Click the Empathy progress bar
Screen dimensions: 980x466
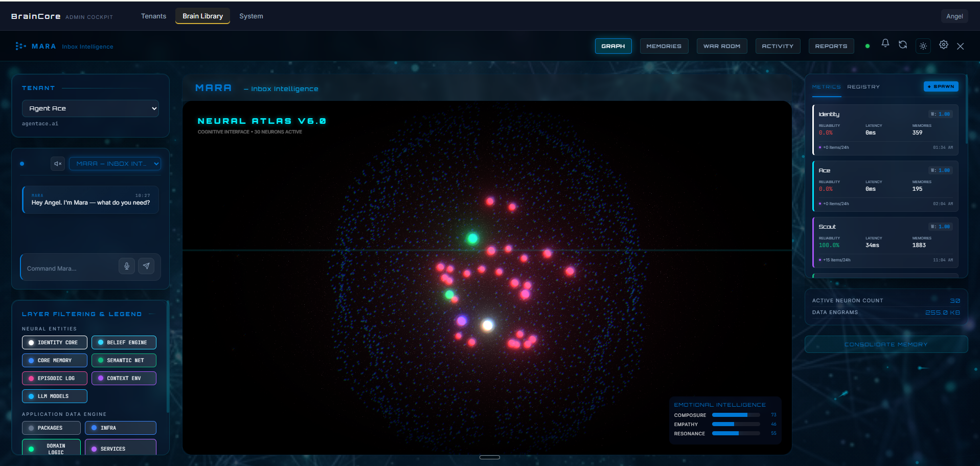click(x=736, y=424)
